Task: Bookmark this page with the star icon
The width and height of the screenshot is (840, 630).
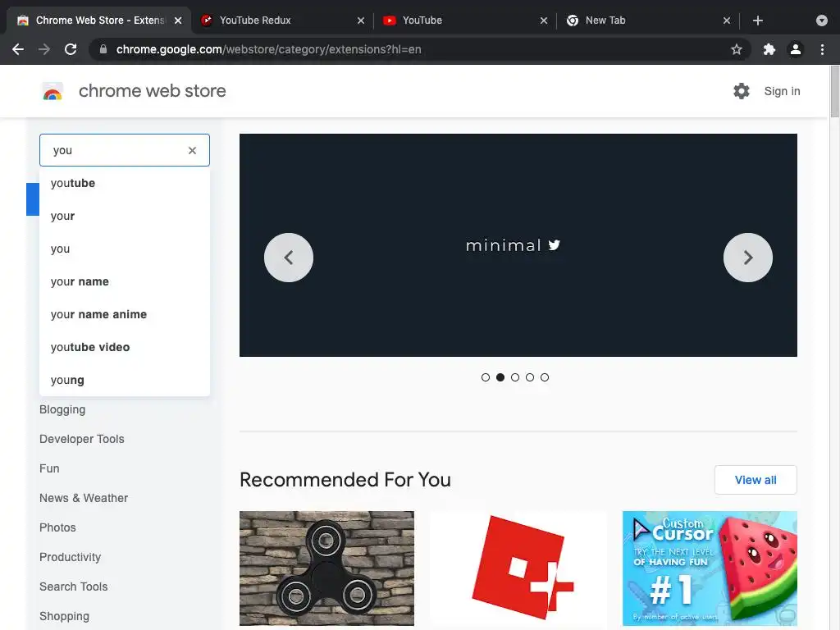Action: pyautogui.click(x=737, y=49)
